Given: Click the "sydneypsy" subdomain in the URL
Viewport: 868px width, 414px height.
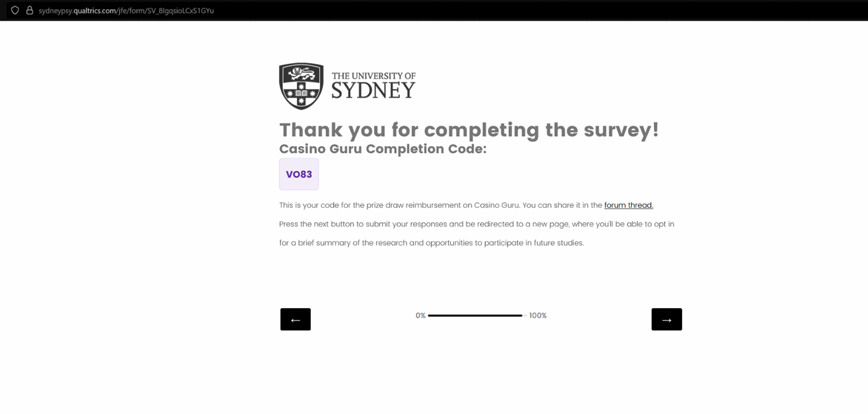Looking at the screenshot, I should pos(55,10).
